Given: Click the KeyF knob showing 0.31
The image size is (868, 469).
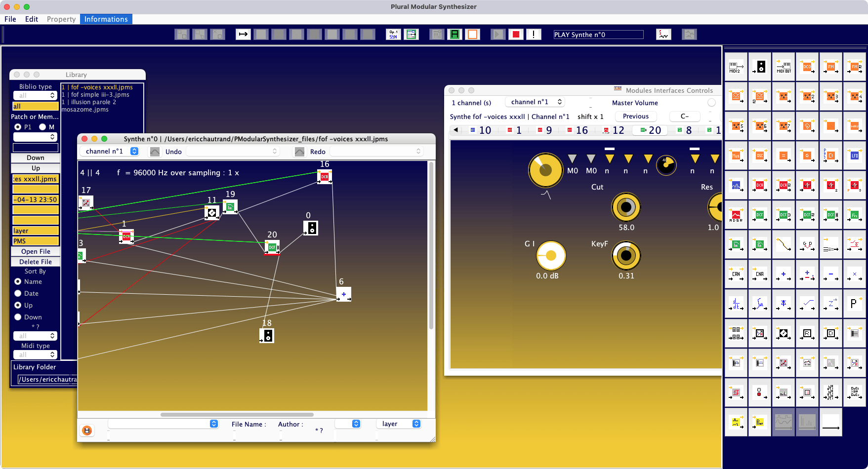Looking at the screenshot, I should click(x=626, y=256).
